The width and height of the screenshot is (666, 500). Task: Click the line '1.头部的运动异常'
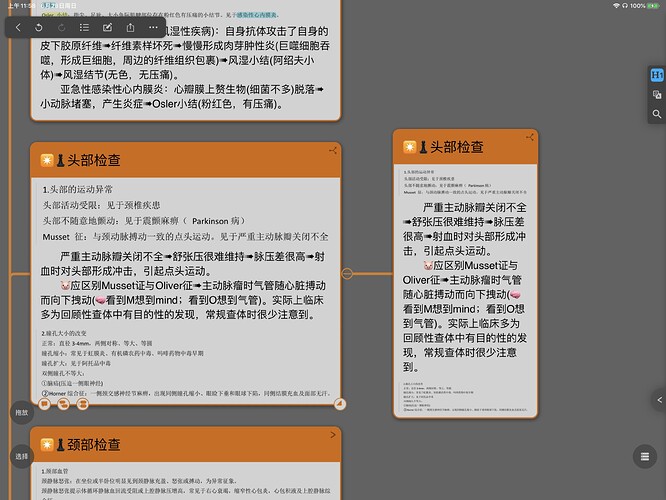coord(77,189)
